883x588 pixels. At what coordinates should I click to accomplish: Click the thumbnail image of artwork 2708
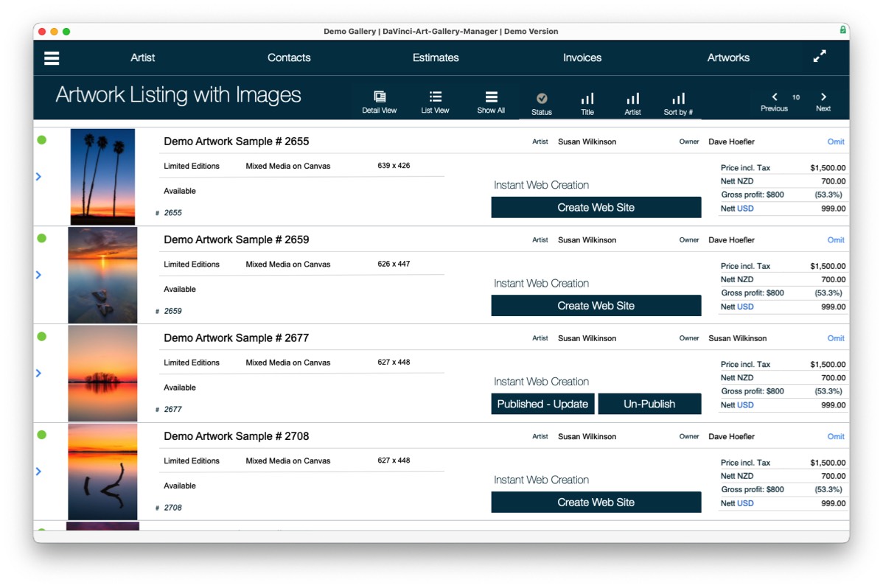click(x=102, y=472)
